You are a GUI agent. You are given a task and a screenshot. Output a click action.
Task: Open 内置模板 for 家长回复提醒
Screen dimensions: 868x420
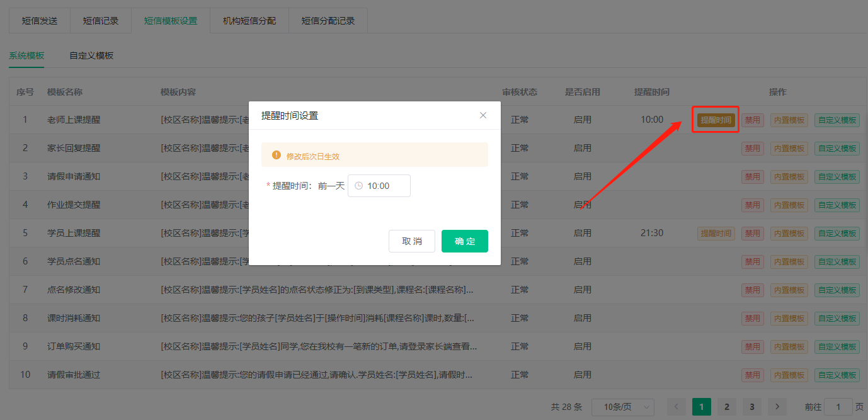pos(789,148)
